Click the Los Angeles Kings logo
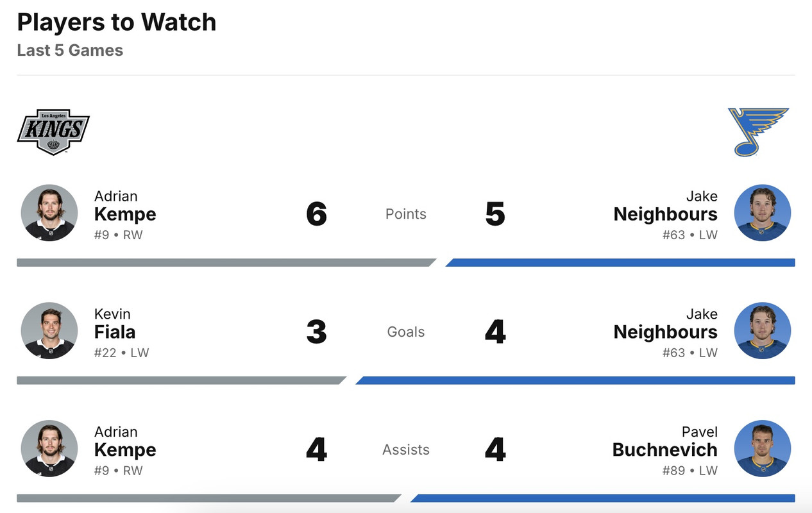Viewport: 812px width, 513px height. [x=53, y=131]
